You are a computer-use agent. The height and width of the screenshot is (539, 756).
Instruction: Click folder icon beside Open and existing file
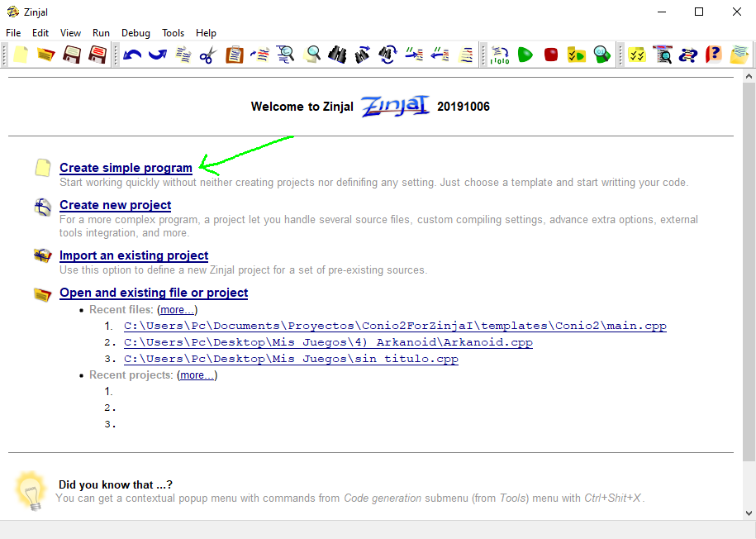click(43, 293)
